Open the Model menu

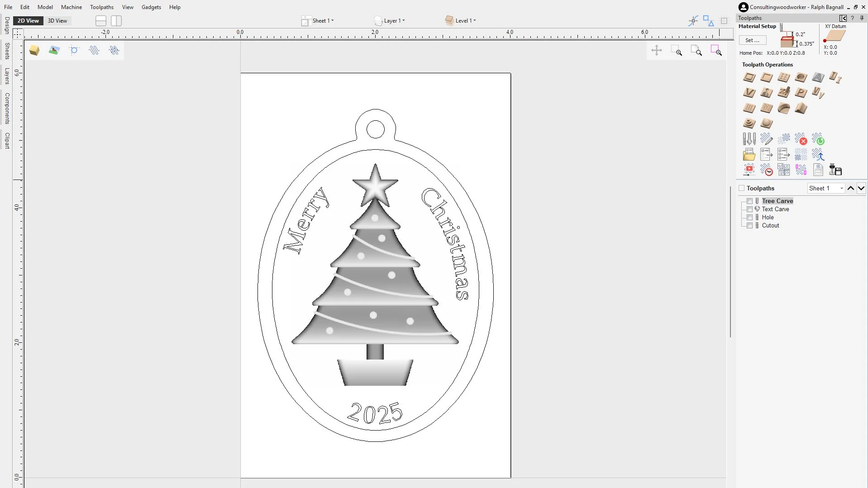click(x=45, y=7)
